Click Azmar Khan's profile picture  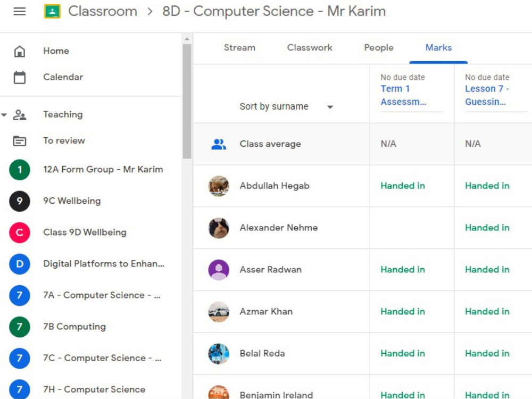point(219,312)
